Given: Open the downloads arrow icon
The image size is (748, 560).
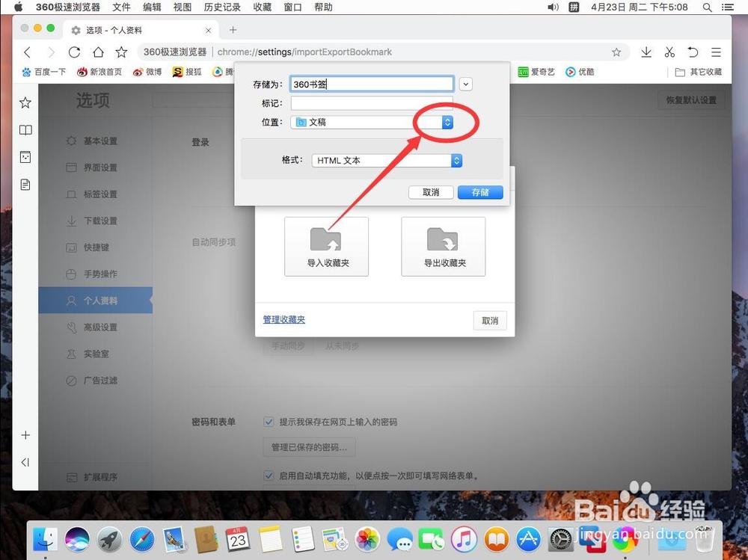Looking at the screenshot, I should coord(646,52).
